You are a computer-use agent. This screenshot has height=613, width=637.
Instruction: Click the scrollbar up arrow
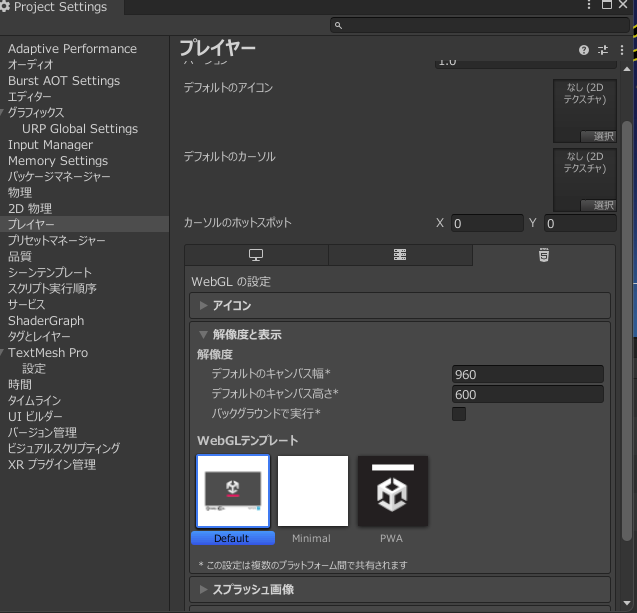pyautogui.click(x=627, y=69)
